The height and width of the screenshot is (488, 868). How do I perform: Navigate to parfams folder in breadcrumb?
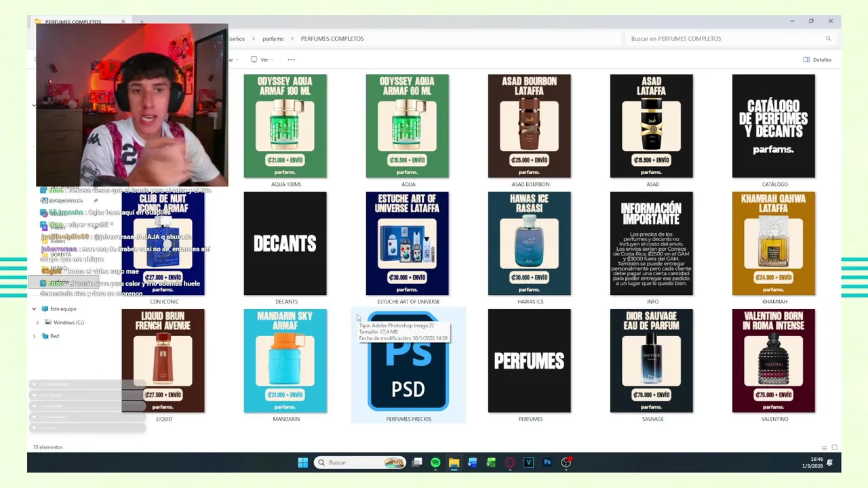[273, 39]
